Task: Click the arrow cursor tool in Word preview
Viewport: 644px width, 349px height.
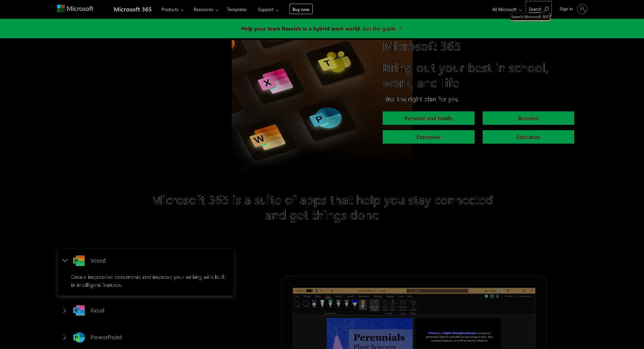Action: 298,304
